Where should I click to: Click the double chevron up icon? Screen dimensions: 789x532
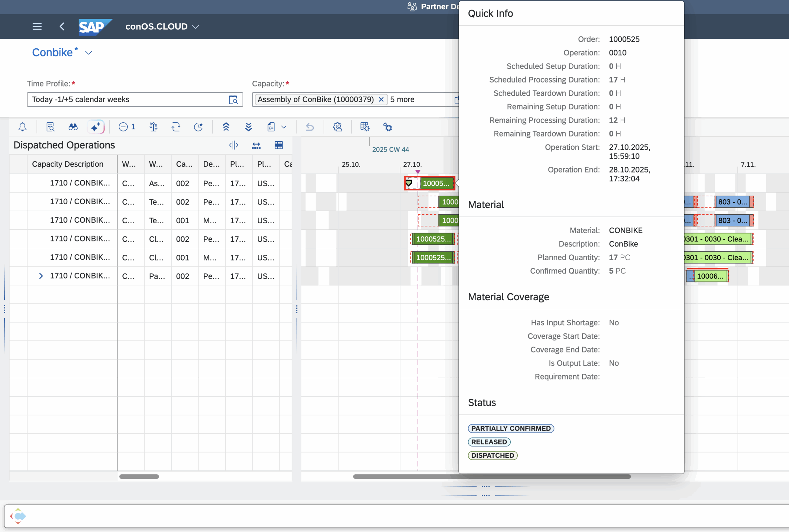click(x=226, y=127)
